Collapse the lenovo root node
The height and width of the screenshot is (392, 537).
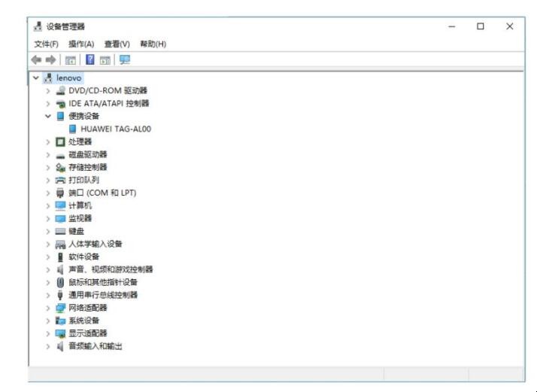coord(36,77)
